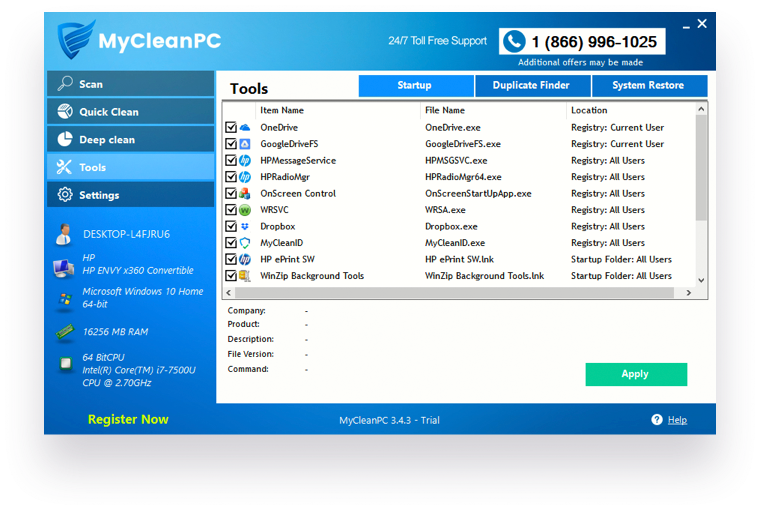Uncheck the WRSVC checkbox
Image resolution: width=760 pixels, height=510 pixels.
coord(231,210)
